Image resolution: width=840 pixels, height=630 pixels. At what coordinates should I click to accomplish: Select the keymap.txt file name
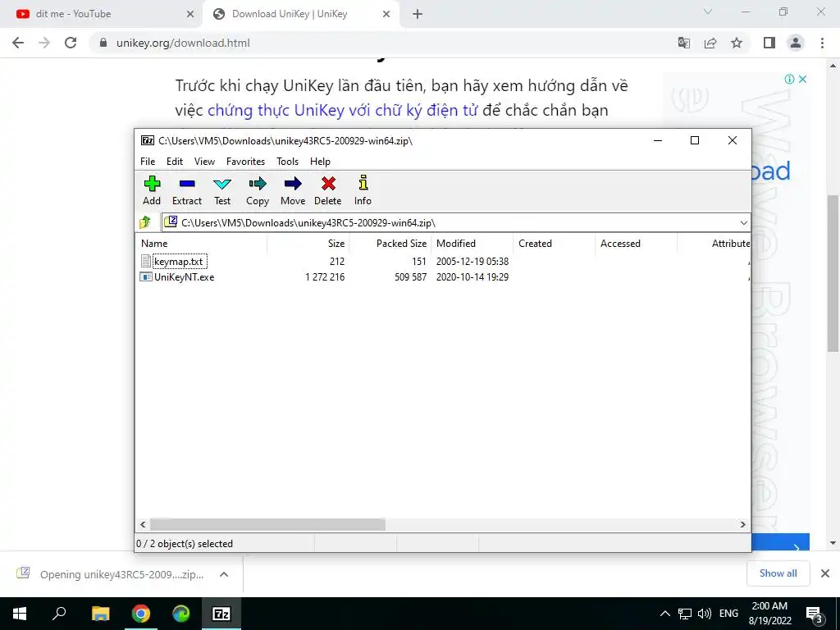pos(178,262)
